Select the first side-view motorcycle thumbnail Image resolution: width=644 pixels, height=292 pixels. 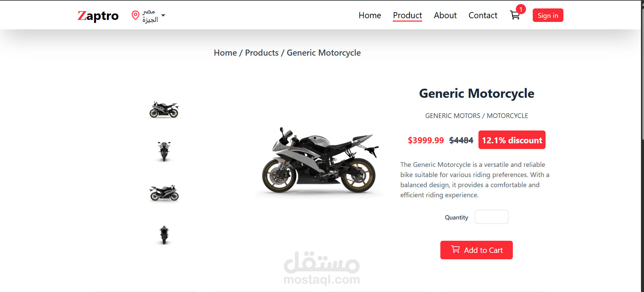pyautogui.click(x=164, y=109)
